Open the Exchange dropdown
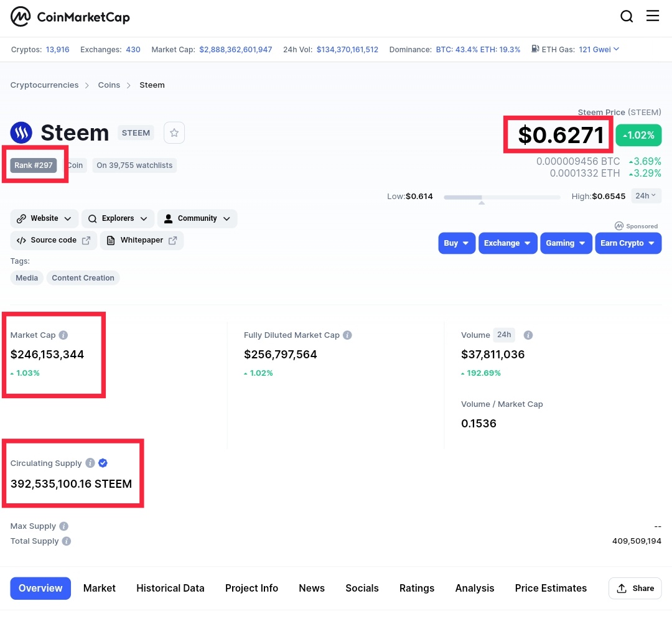This screenshot has width=672, height=624. click(x=508, y=243)
